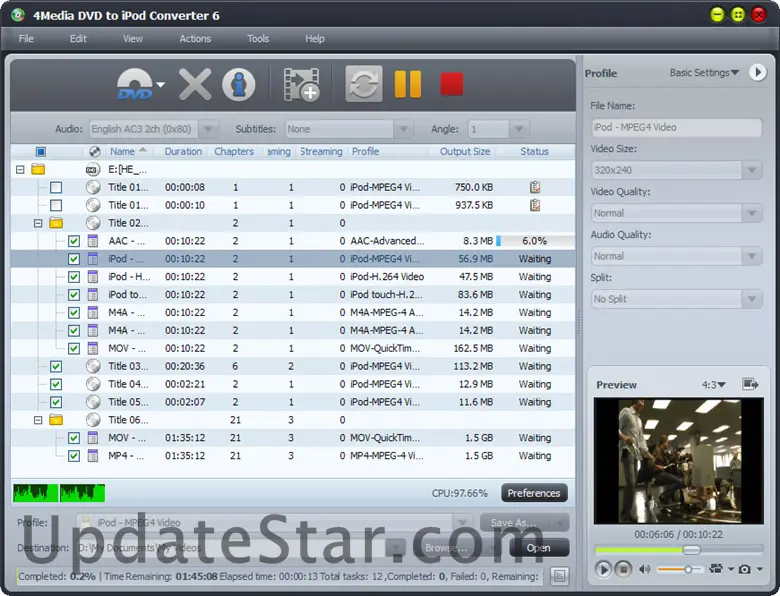Click the preview snapshot camera icon
The width and height of the screenshot is (780, 596).
pos(744,569)
